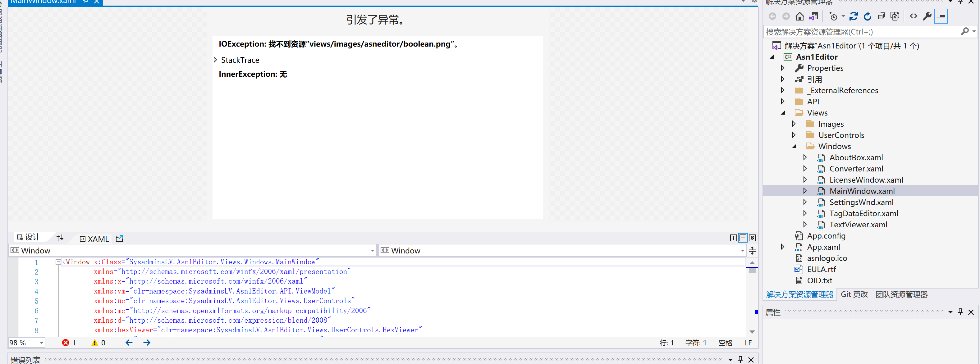
Task: Toggle the Preview Selected Items button
Action: pyautogui.click(x=941, y=16)
